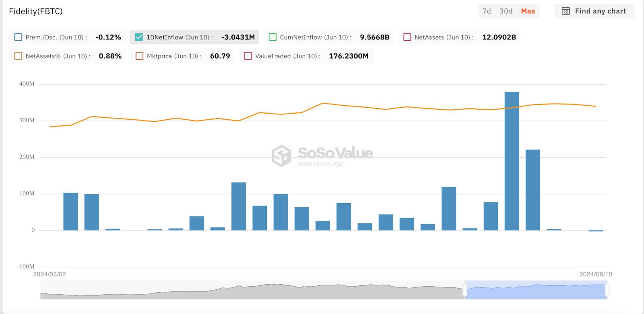Click the 2024/05/02 start date label

pyautogui.click(x=50, y=274)
